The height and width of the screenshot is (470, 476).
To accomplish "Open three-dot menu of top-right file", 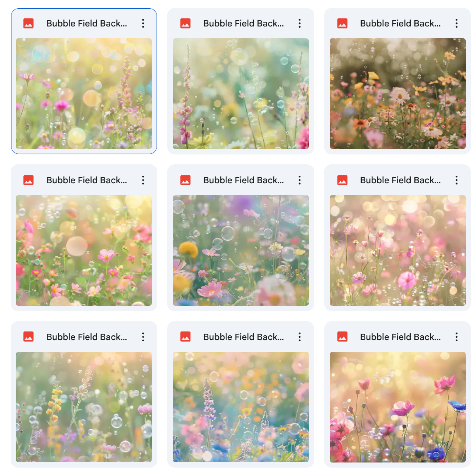I will click(x=457, y=23).
